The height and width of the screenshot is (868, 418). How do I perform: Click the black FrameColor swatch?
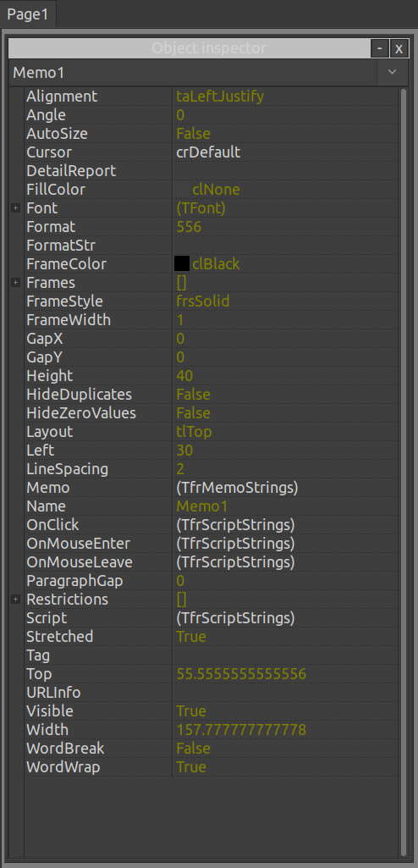pos(182,264)
